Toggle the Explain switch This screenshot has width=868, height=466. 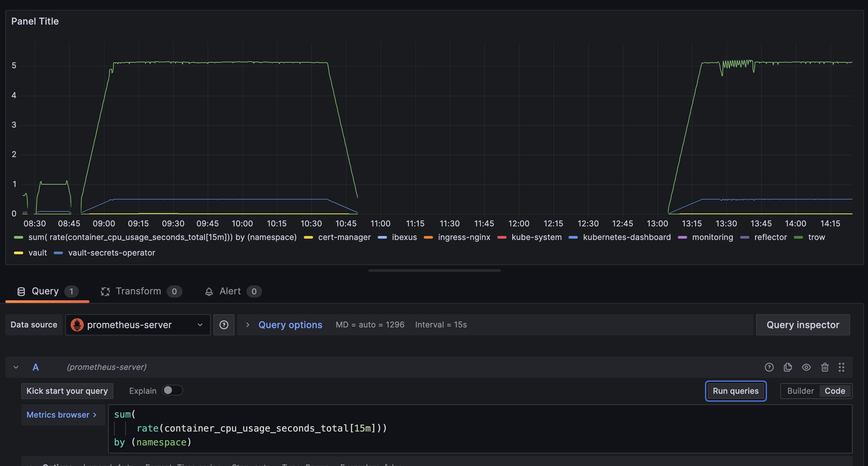pyautogui.click(x=173, y=390)
